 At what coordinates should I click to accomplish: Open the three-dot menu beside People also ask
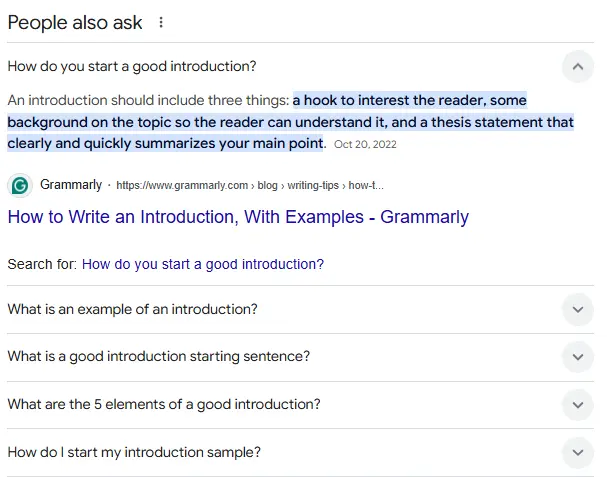(161, 22)
